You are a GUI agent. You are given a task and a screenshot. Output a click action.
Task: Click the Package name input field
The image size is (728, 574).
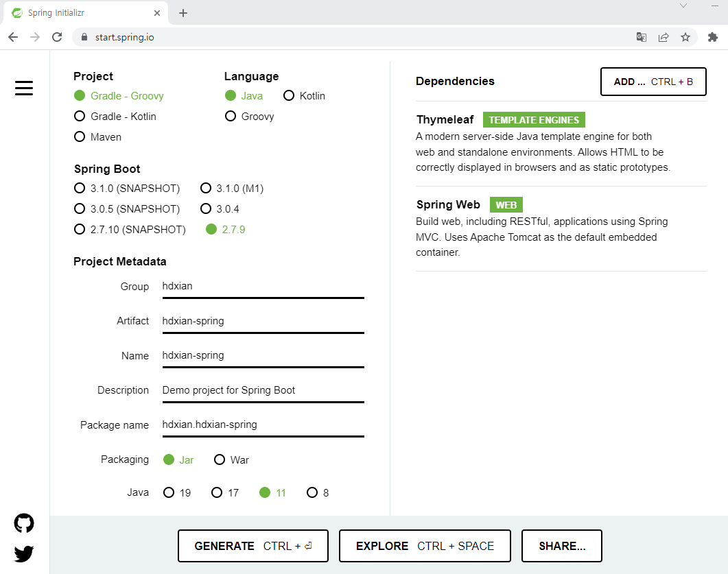coord(263,425)
